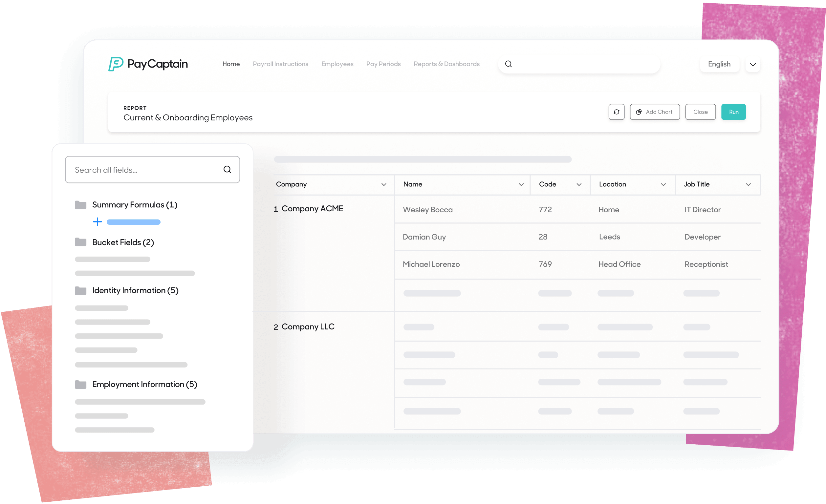The image size is (826, 504).
Task: Click the code value 772
Action: tap(545, 210)
